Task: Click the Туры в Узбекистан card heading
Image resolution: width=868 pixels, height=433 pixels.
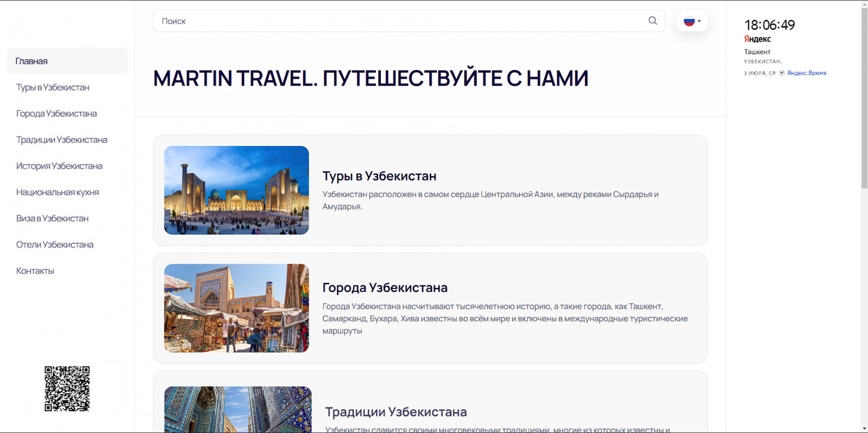Action: click(x=379, y=176)
